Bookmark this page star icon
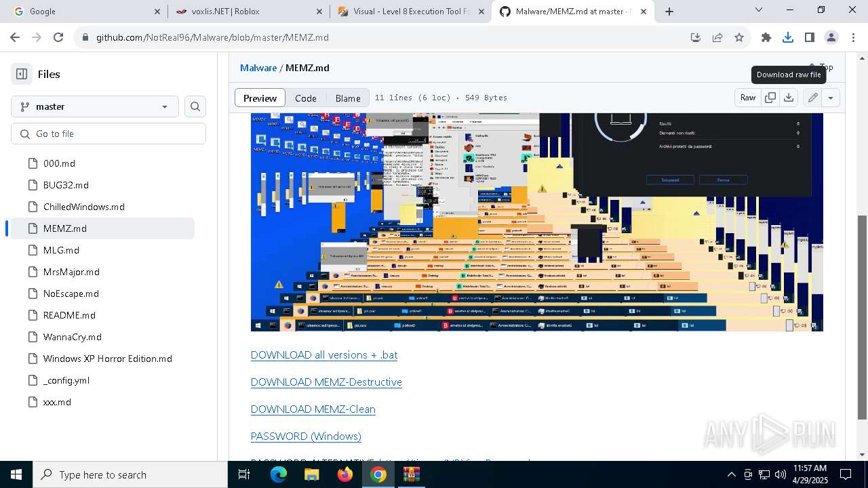This screenshot has width=868, height=488. point(739,37)
